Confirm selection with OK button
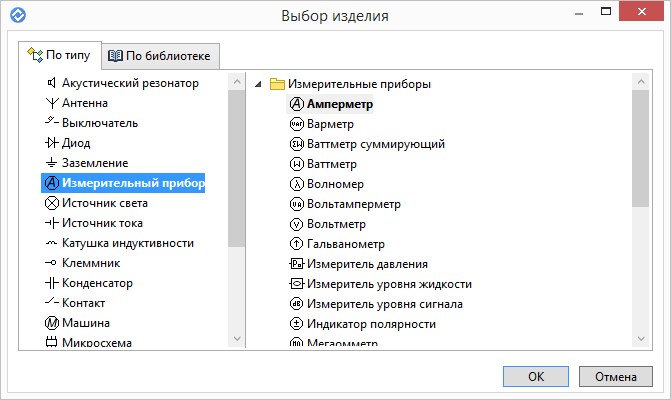Viewport: 671px width, 400px height. click(x=536, y=376)
